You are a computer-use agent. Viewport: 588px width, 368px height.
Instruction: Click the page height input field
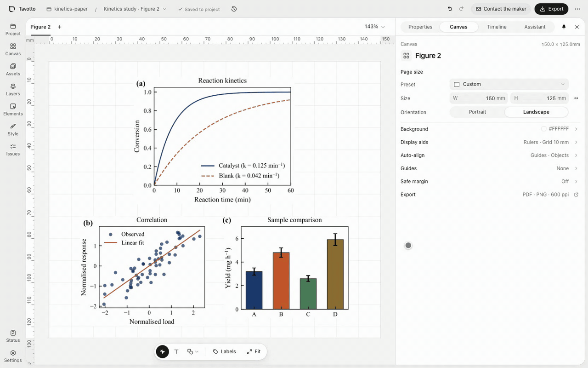539,98
